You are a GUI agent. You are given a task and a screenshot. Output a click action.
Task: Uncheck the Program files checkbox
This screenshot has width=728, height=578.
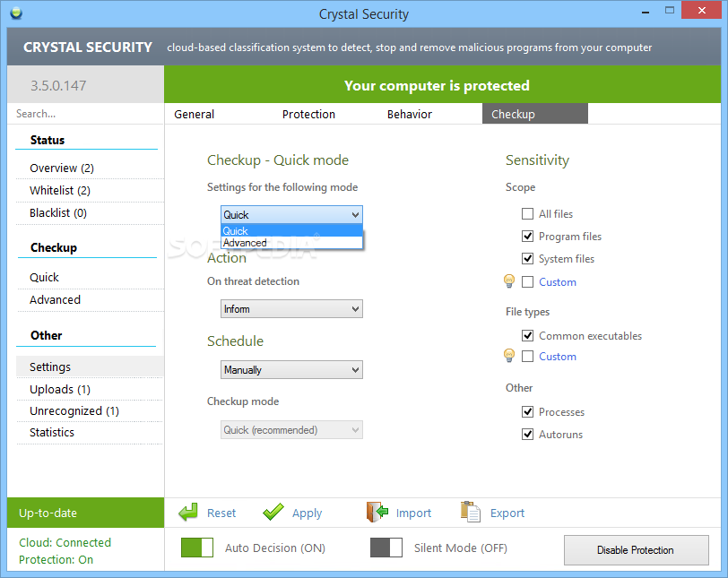[527, 236]
